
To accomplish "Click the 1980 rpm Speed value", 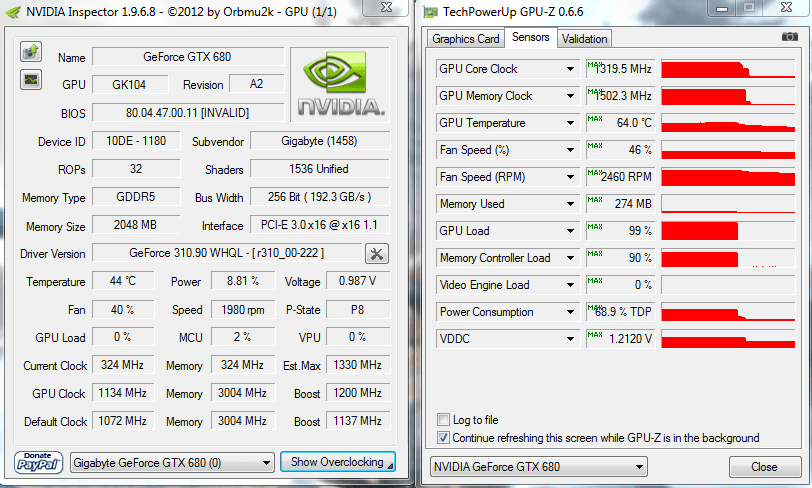I will tap(243, 310).
